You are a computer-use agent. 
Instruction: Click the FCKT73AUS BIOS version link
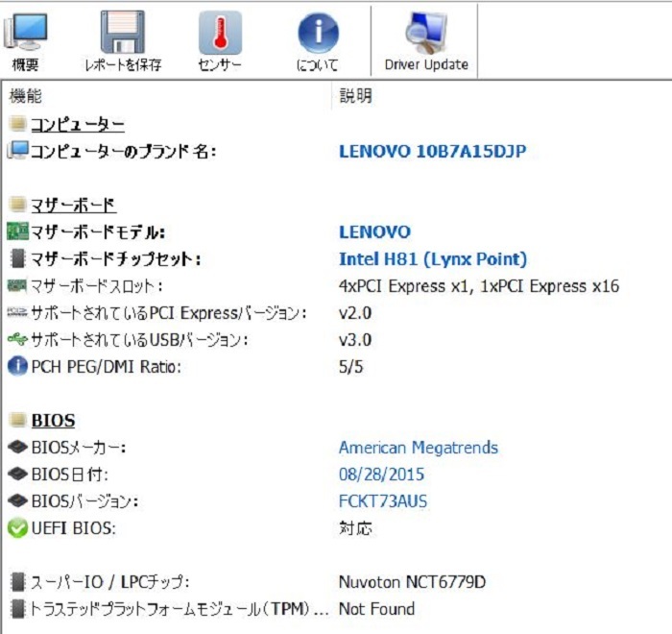point(383,501)
